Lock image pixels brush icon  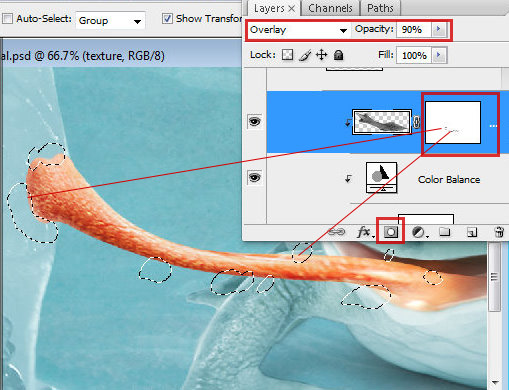point(305,55)
